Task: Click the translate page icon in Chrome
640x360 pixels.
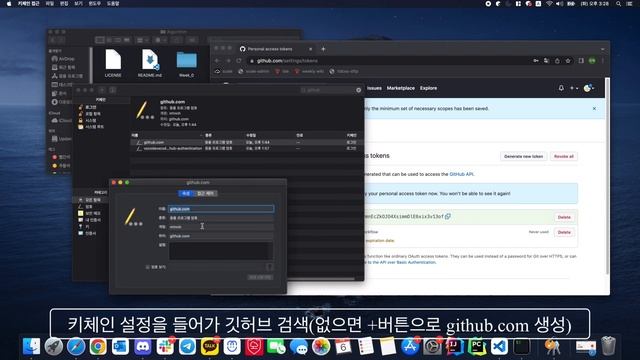Action: (x=546, y=61)
